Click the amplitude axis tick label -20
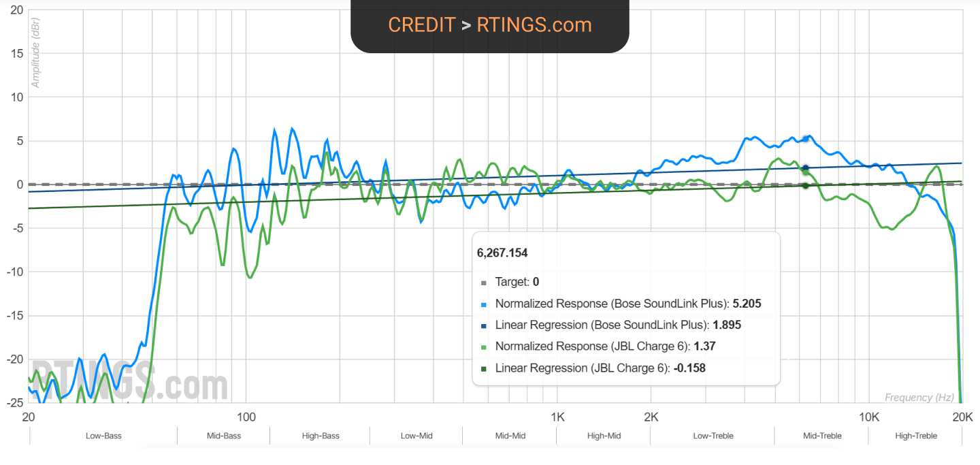980x465 pixels. tap(15, 359)
